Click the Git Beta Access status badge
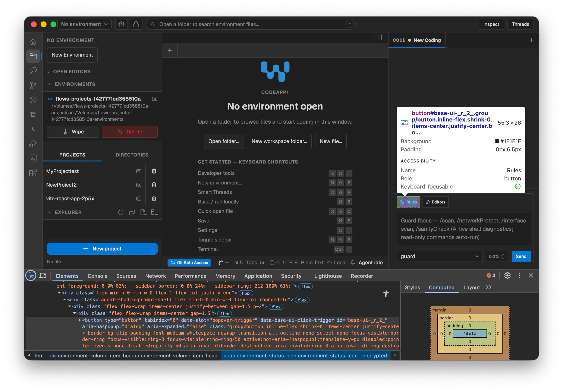This screenshot has height=392, width=563. point(189,263)
